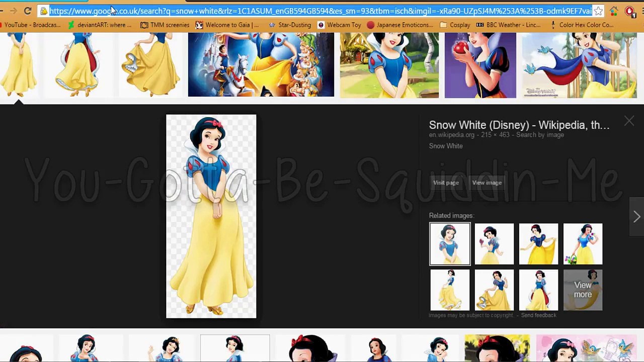
Task: Open the Webcam Toy bookmark
Action: [339, 25]
